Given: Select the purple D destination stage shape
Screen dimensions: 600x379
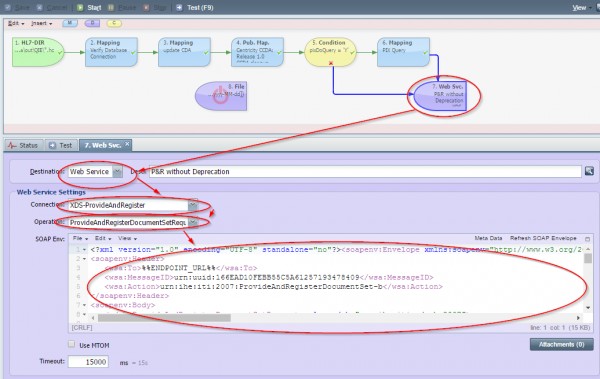Looking at the screenshot, I should (92, 23).
